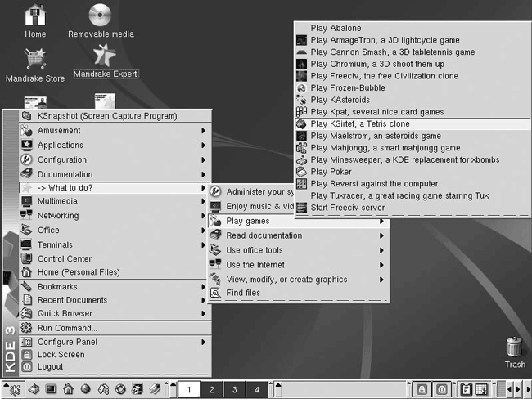Viewport: 532px width, 399px height.
Task: Click the Find files magnifier icon
Action: click(215, 293)
